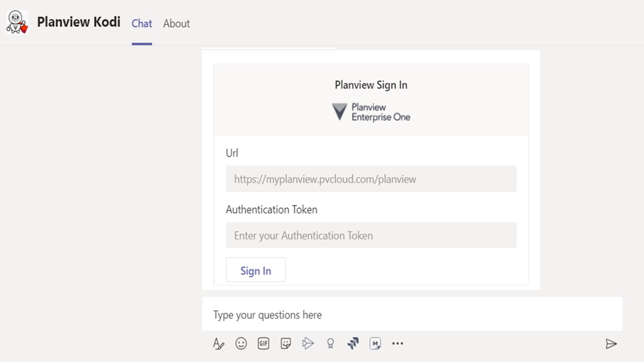
Task: Switch to the Chat tab
Action: pyautogui.click(x=142, y=24)
